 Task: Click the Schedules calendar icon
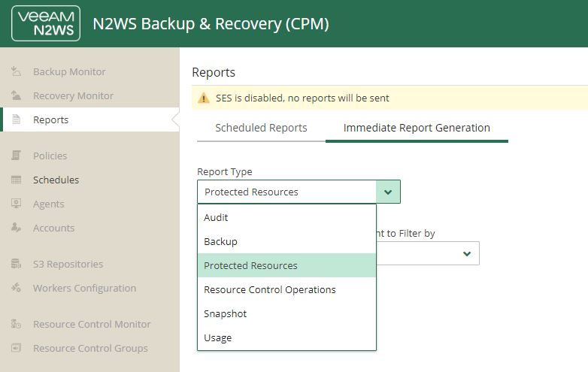coord(16,180)
